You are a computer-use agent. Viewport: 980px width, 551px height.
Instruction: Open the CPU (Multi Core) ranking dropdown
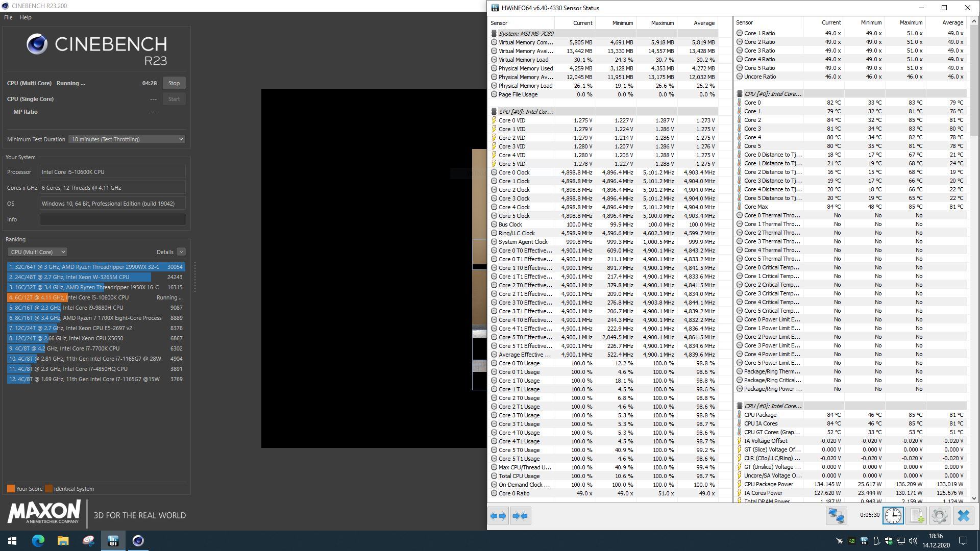pos(37,252)
